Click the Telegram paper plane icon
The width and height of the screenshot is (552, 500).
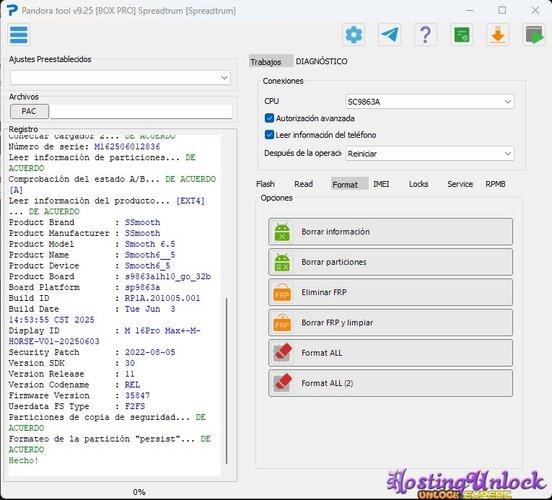point(389,35)
